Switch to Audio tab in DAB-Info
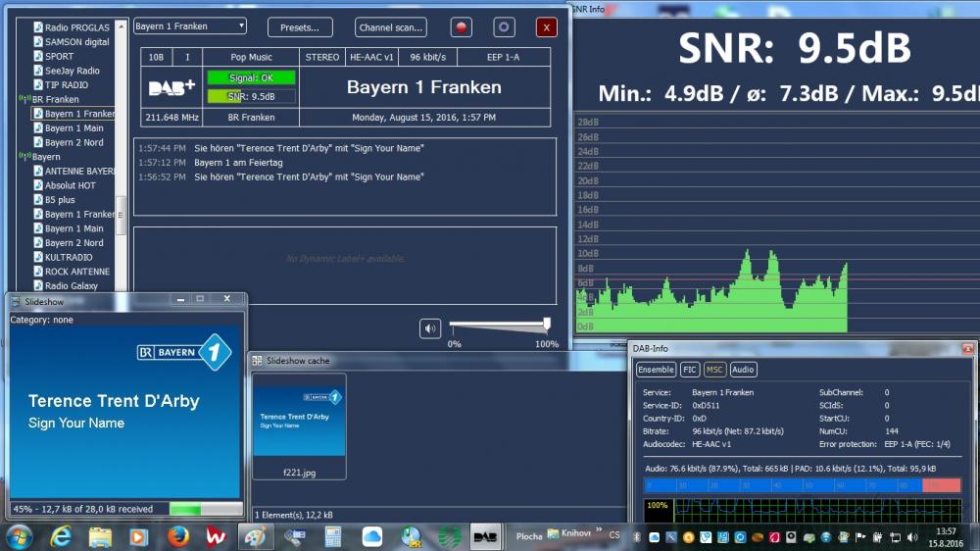The height and width of the screenshot is (551, 980). pos(743,370)
